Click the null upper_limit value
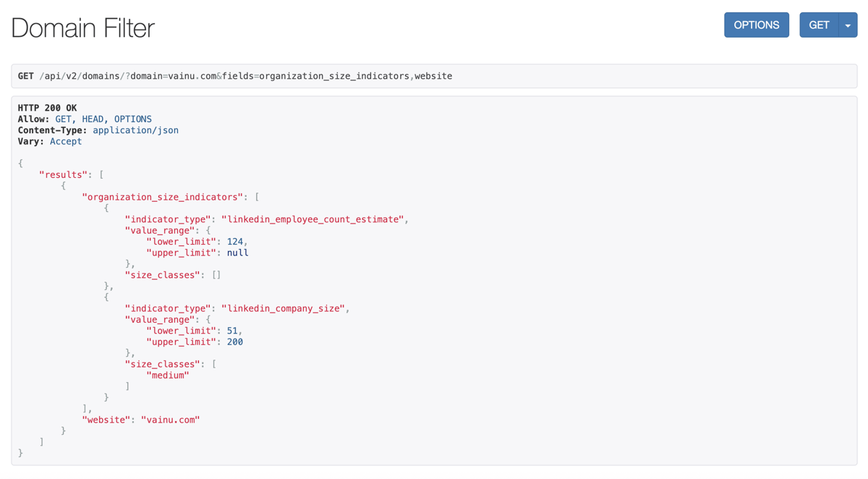 pyautogui.click(x=237, y=253)
